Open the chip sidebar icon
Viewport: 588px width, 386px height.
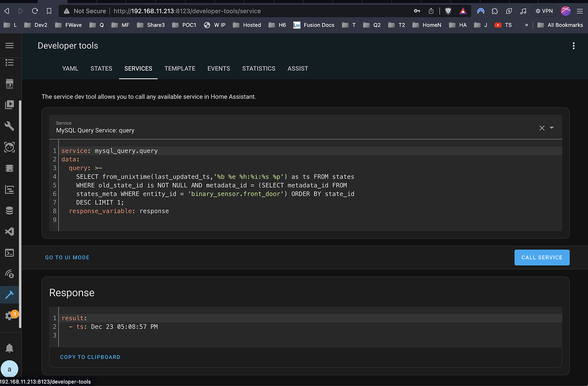point(9,168)
